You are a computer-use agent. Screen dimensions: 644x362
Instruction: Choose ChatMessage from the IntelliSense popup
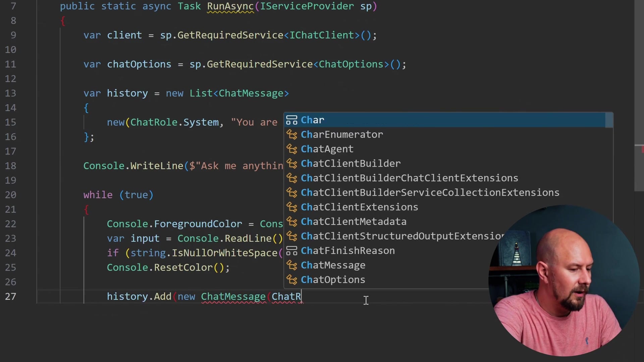pos(333,265)
